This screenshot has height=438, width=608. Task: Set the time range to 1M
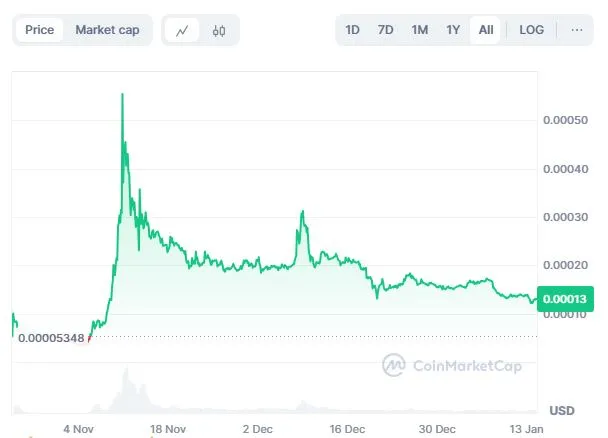pos(420,30)
